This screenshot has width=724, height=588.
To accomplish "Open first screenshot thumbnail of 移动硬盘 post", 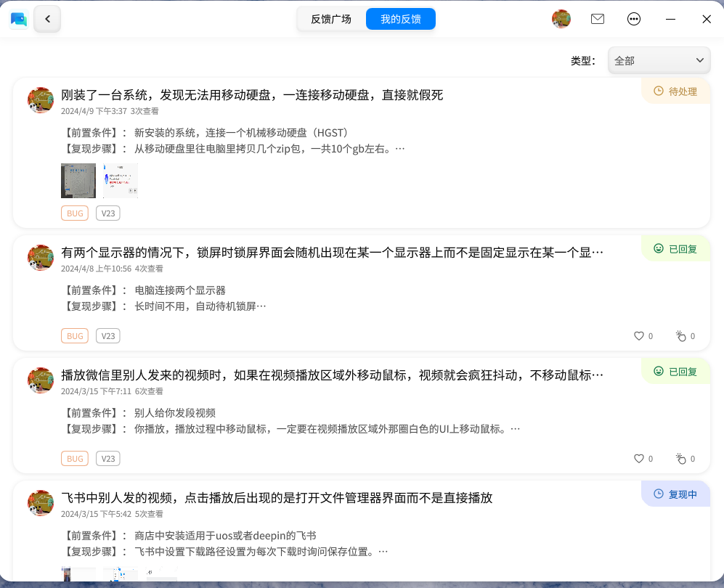I will click(x=78, y=181).
